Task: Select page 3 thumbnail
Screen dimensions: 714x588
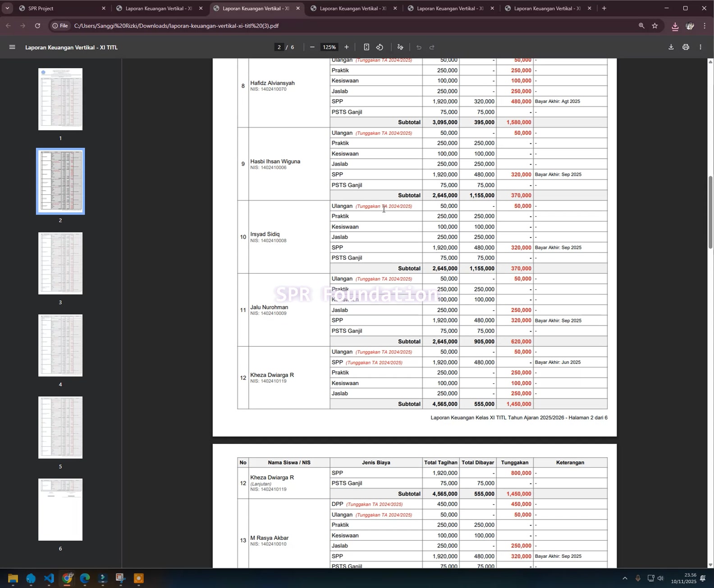Action: click(x=60, y=263)
